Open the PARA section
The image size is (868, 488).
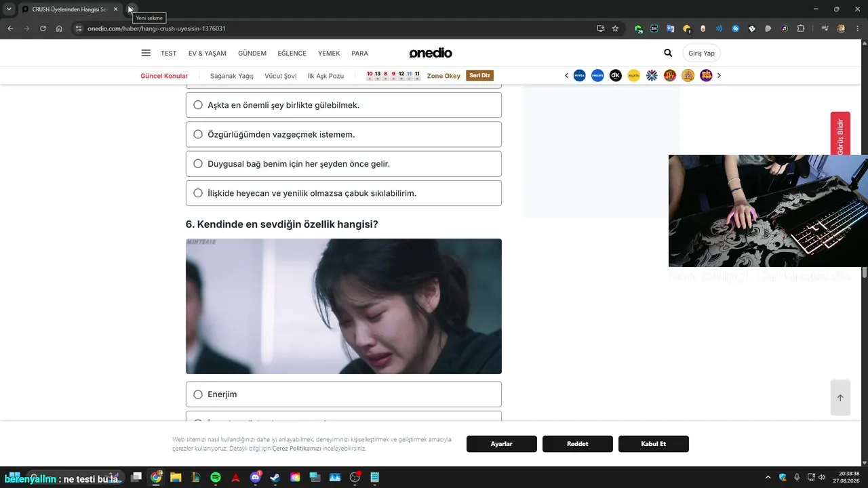point(359,54)
